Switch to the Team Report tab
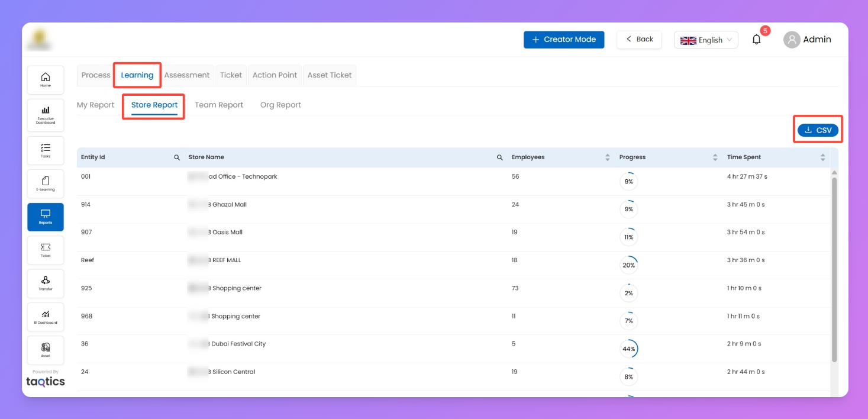The image size is (868, 419). (x=219, y=105)
